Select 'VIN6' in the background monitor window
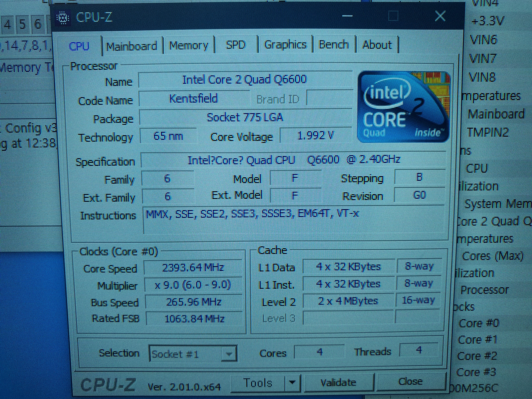The height and width of the screenshot is (399, 532). tap(483, 40)
